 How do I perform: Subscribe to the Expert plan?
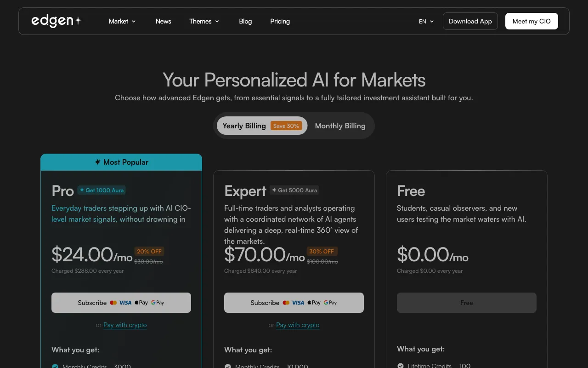click(x=294, y=303)
